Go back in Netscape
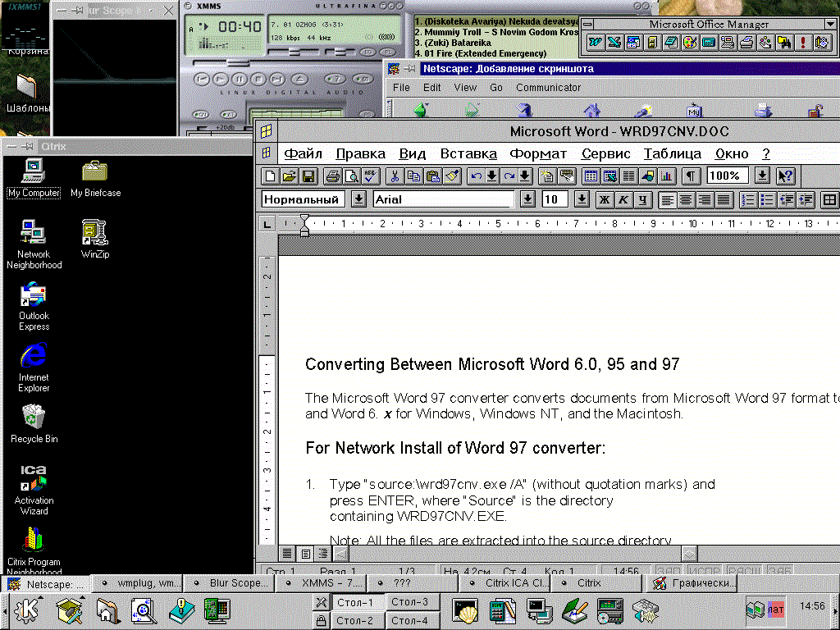Viewport: 840px width, 630px height. coord(421,109)
